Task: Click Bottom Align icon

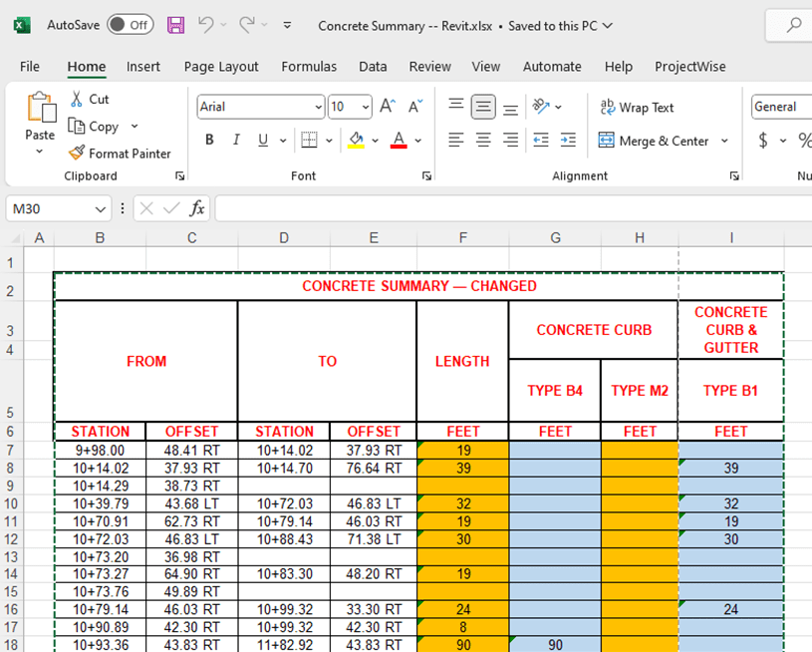Action: [x=510, y=108]
